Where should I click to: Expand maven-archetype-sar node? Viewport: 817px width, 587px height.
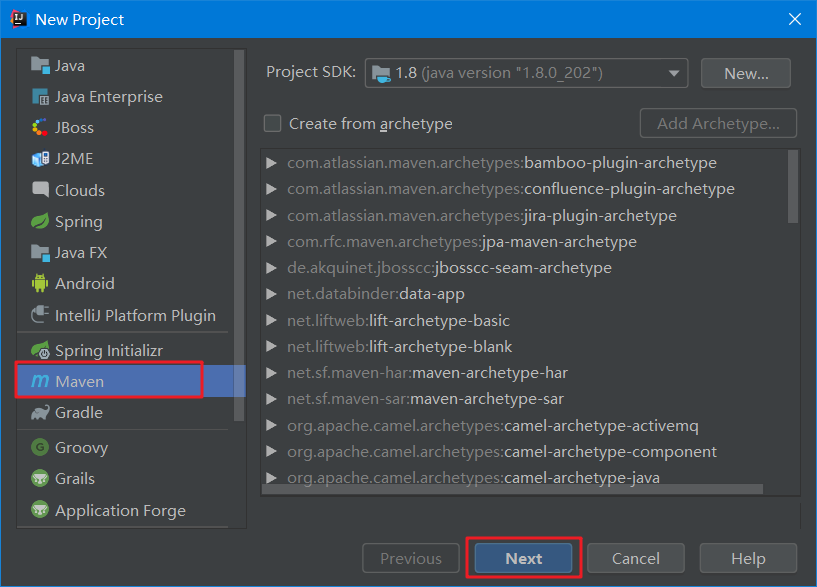point(271,399)
